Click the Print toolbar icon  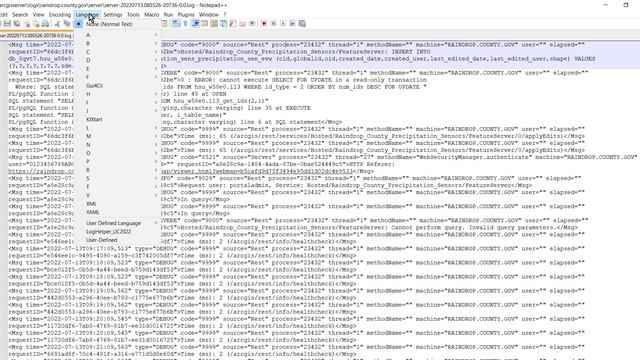coord(45,24)
